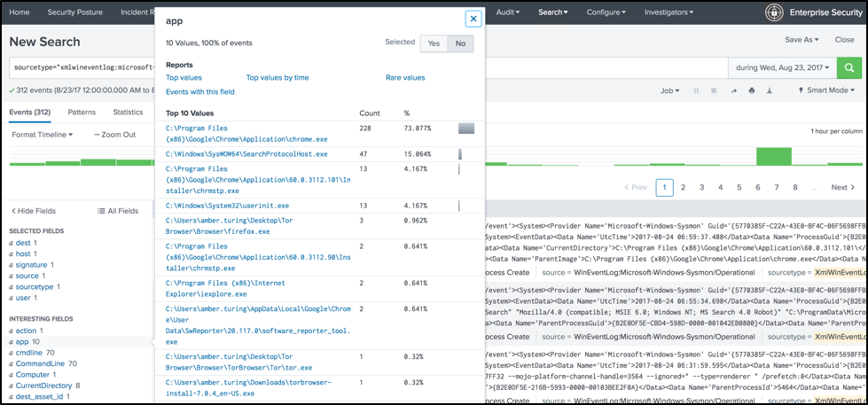Viewport: 868px width, 405px height.
Task: Export search results download icon
Action: pyautogui.click(x=769, y=90)
